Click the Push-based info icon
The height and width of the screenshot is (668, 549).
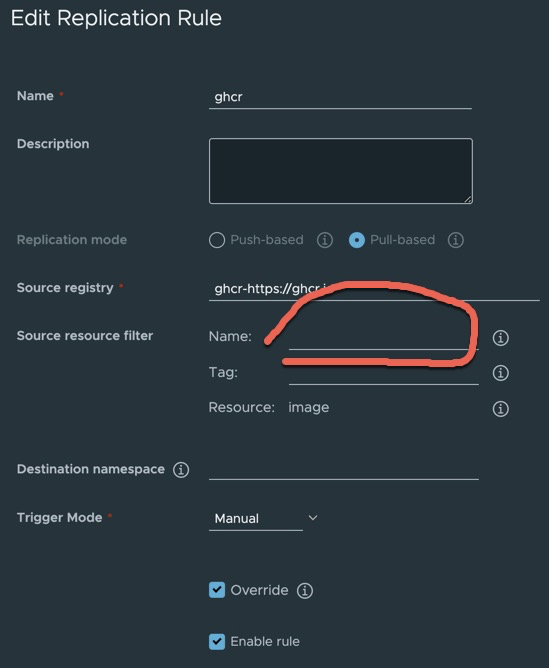click(x=325, y=240)
